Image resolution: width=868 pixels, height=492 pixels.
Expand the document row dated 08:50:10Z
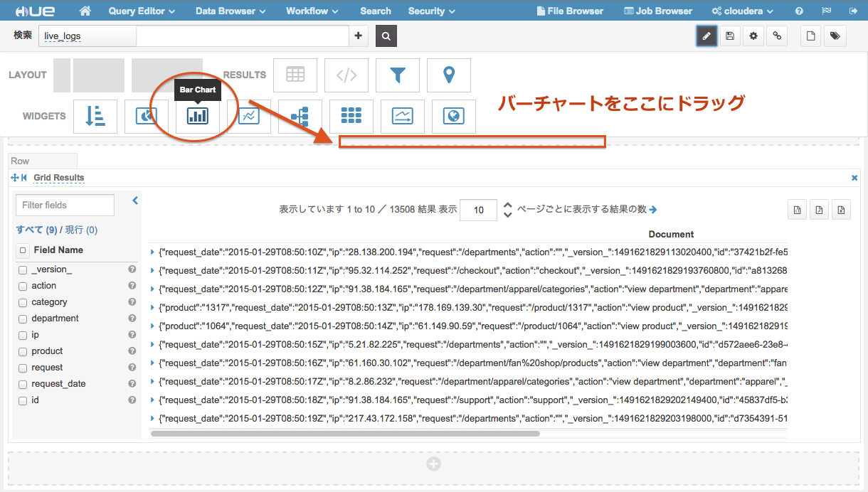pyautogui.click(x=152, y=252)
